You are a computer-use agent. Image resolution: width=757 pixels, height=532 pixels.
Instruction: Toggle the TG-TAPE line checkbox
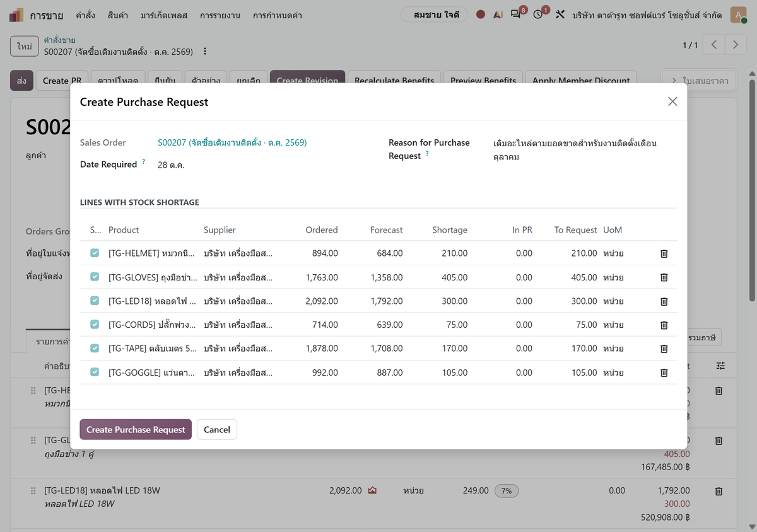coord(95,348)
